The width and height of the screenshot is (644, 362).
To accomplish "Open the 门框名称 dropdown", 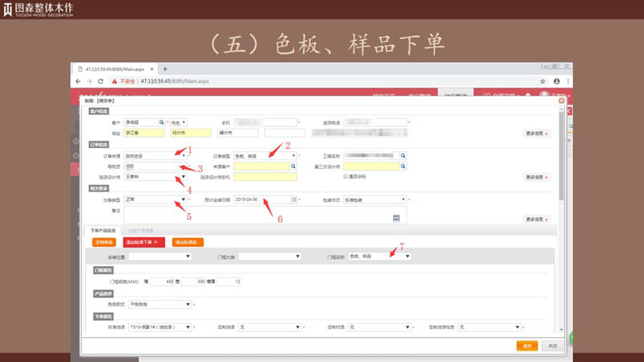I will point(407,257).
